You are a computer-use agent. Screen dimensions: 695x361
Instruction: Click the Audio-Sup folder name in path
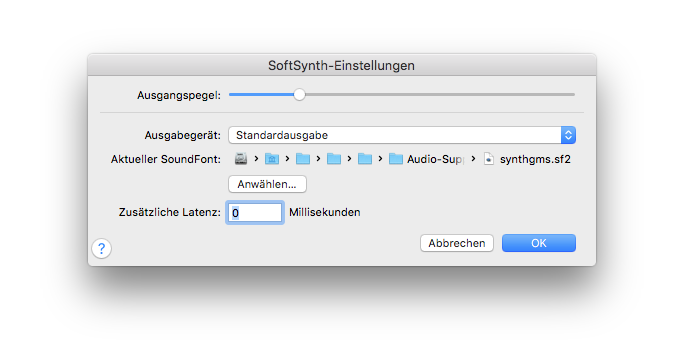(435, 159)
